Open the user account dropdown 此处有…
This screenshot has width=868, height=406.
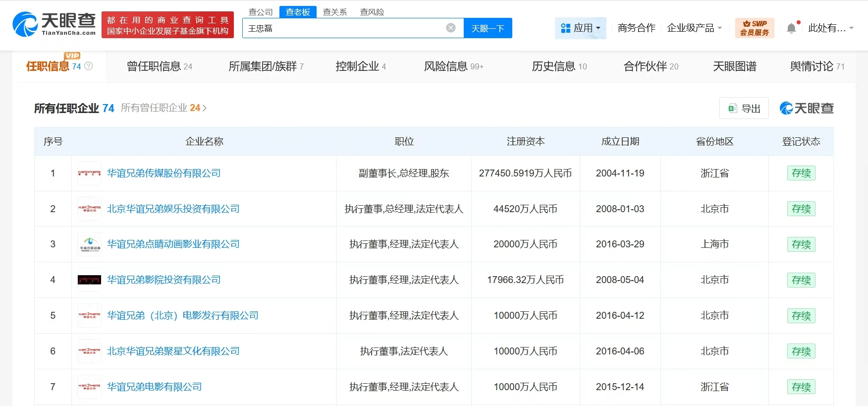click(830, 28)
